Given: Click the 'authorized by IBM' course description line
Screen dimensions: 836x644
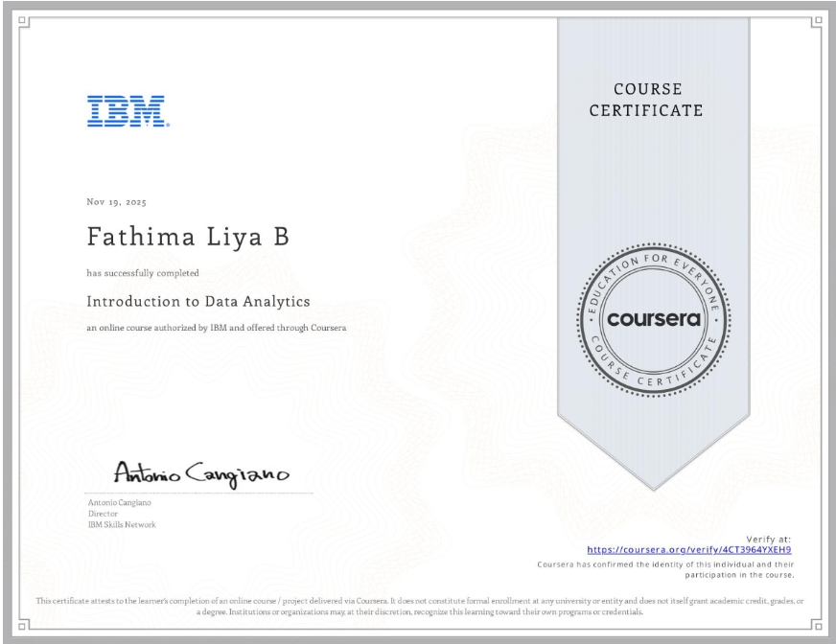Looking at the screenshot, I should 217,328.
